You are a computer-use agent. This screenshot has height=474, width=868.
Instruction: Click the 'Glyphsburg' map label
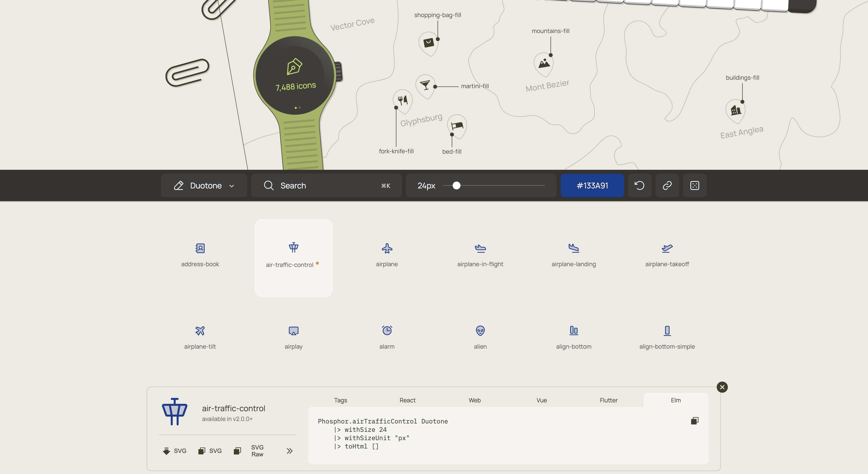[421, 120]
